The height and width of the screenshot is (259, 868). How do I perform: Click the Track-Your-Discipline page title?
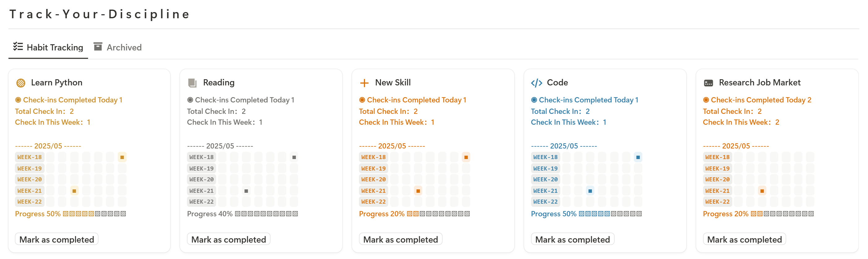pos(100,14)
